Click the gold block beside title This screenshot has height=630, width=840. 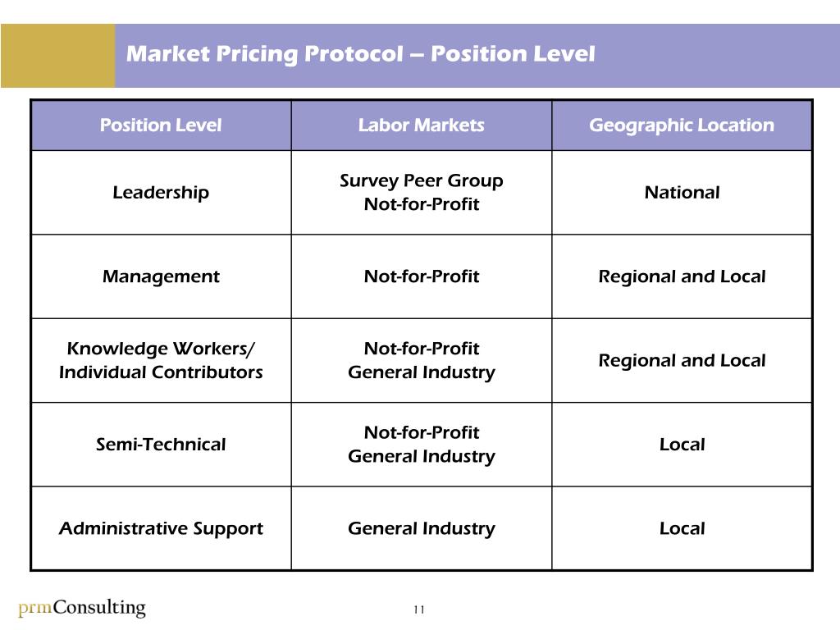[x=58, y=56]
